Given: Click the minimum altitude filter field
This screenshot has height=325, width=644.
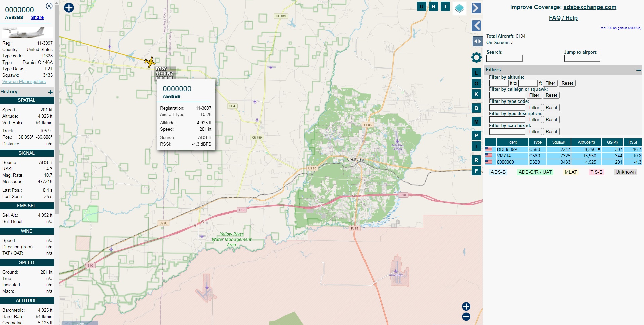Looking at the screenshot, I should (499, 83).
